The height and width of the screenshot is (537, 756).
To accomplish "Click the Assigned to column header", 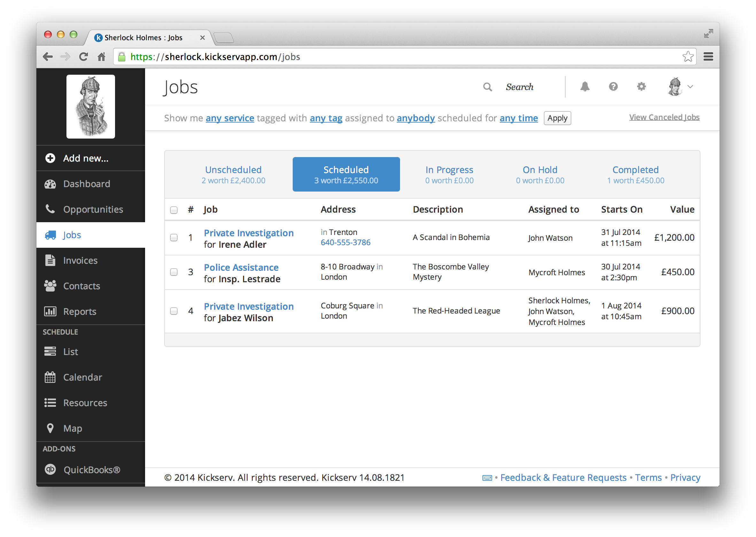I will 553,209.
